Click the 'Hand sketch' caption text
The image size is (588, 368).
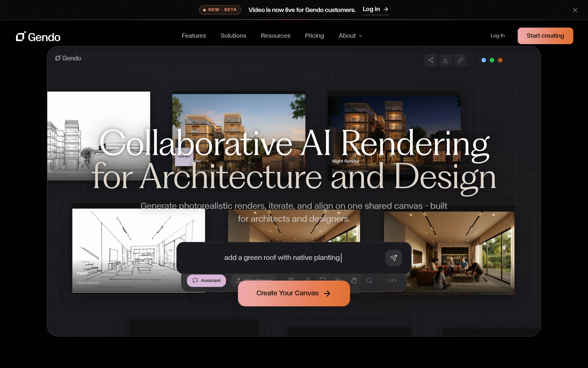[x=88, y=283]
